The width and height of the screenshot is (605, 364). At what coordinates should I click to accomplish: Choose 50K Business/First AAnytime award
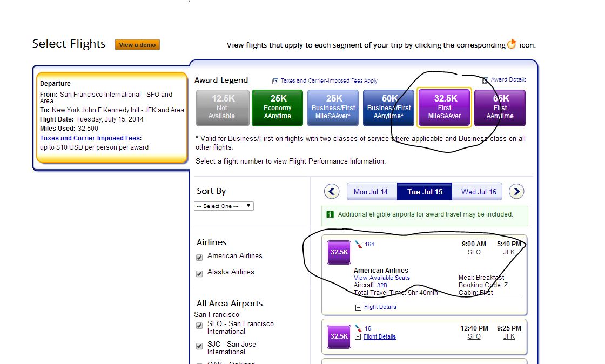pos(388,108)
